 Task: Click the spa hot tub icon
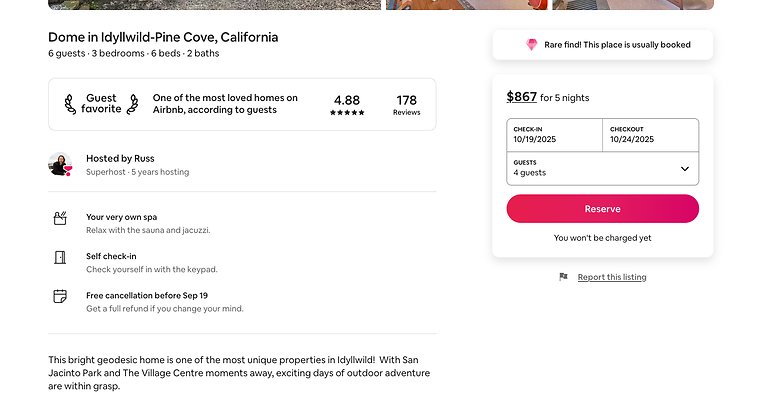coord(60,218)
